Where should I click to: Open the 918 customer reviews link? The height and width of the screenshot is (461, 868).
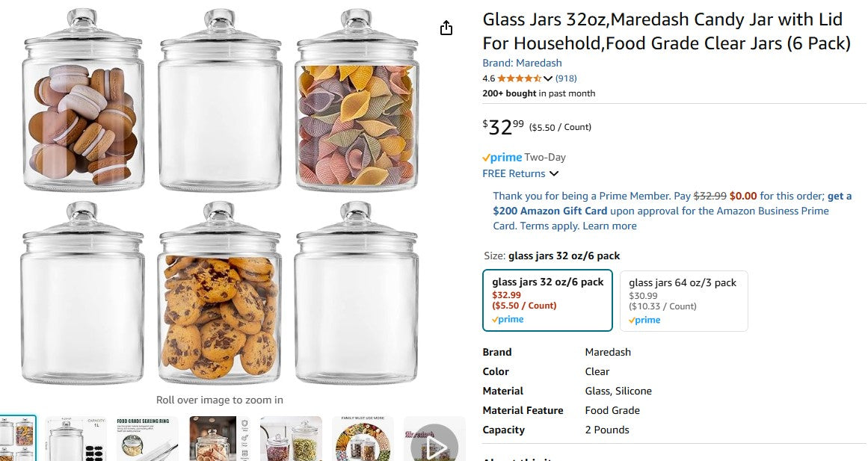click(x=566, y=78)
